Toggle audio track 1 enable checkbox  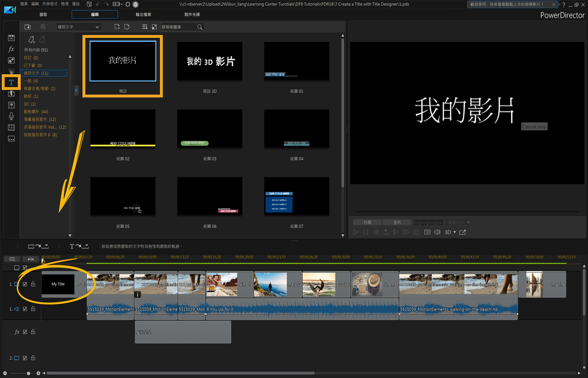[x=25, y=309]
